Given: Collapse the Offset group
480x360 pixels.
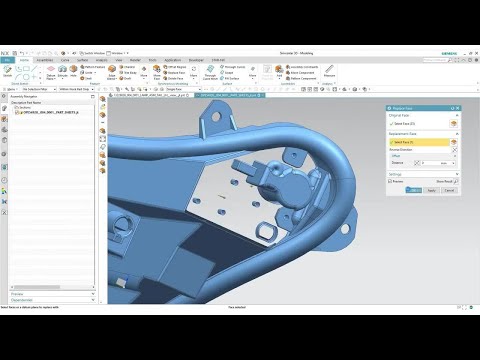Looking at the screenshot, I should coord(455,156).
